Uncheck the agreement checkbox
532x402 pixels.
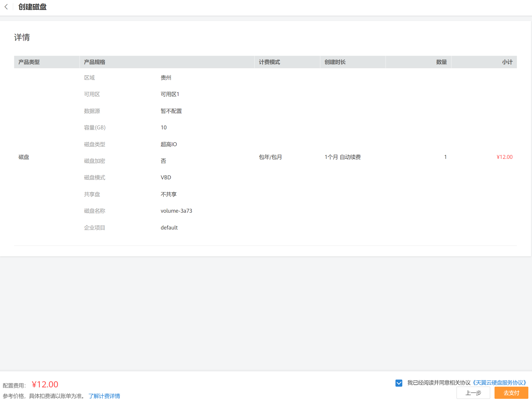point(399,383)
